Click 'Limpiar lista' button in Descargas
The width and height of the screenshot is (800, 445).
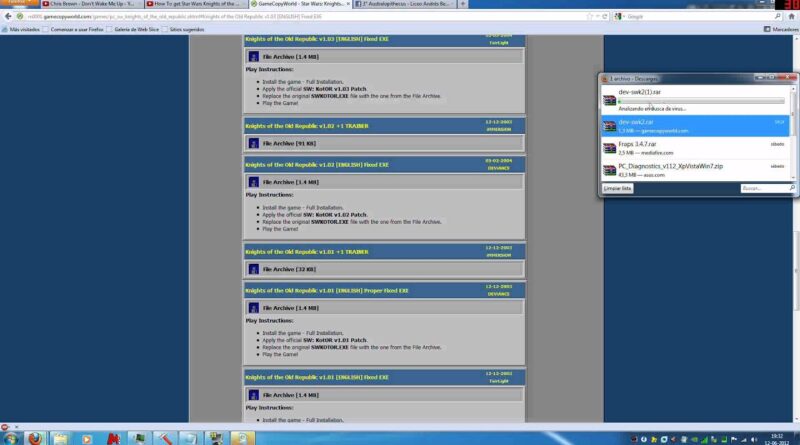pyautogui.click(x=617, y=189)
